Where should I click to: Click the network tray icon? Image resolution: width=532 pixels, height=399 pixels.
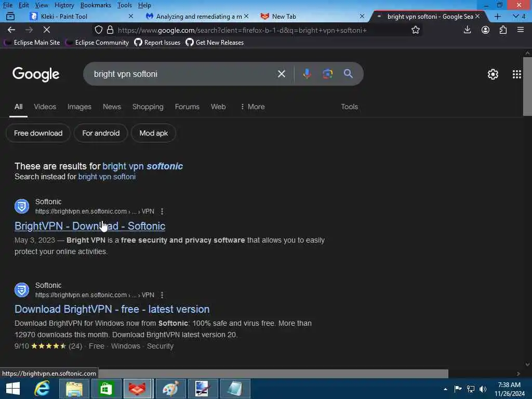(x=471, y=389)
